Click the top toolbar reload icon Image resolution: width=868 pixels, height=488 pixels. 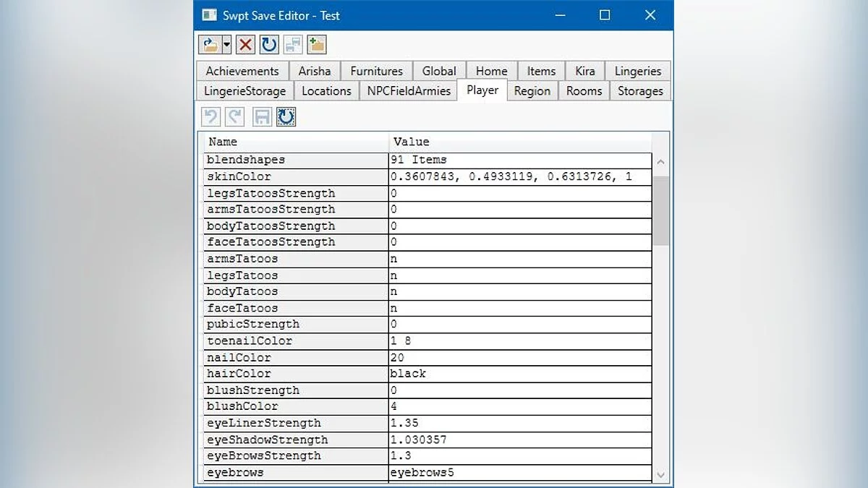pos(269,45)
